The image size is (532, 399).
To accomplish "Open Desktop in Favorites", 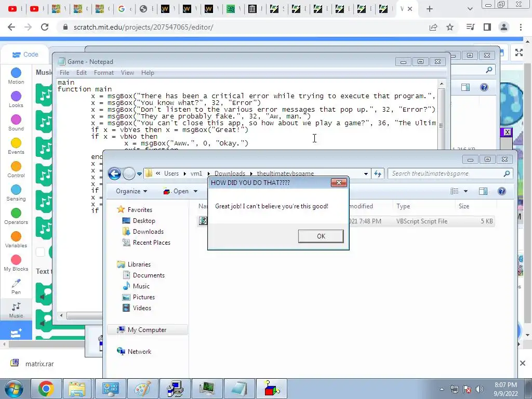I will click(x=139, y=221).
